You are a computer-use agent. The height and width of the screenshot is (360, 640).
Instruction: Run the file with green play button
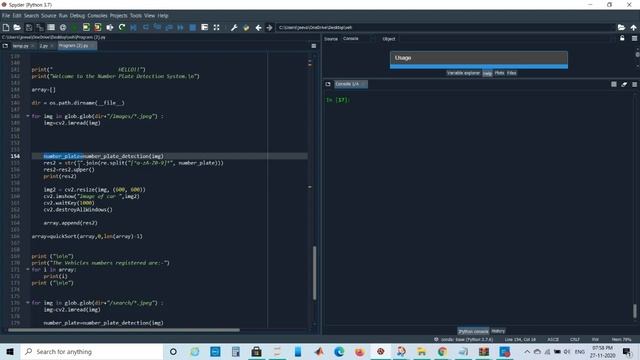pos(74,27)
